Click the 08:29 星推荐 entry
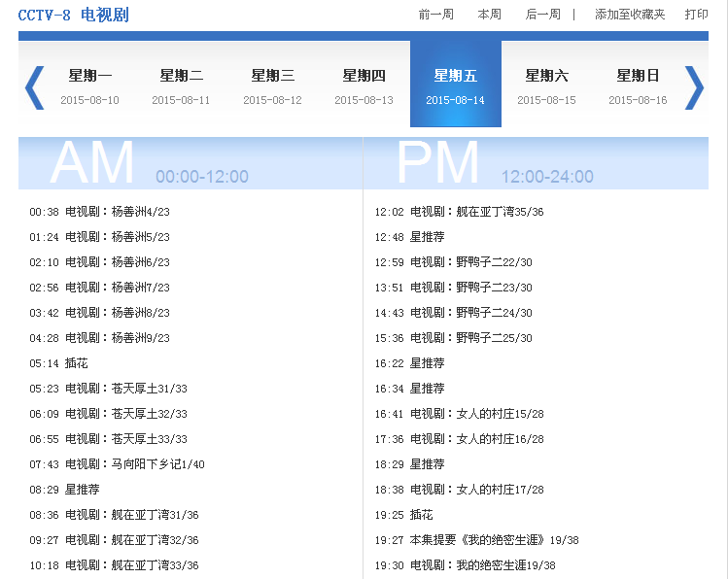This screenshot has width=728, height=579. (x=64, y=489)
